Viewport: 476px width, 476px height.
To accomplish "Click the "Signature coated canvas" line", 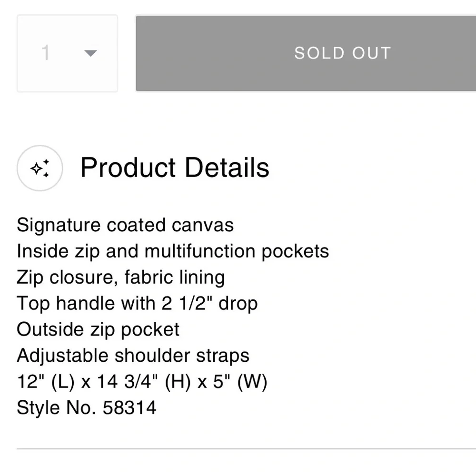I will coord(125,225).
